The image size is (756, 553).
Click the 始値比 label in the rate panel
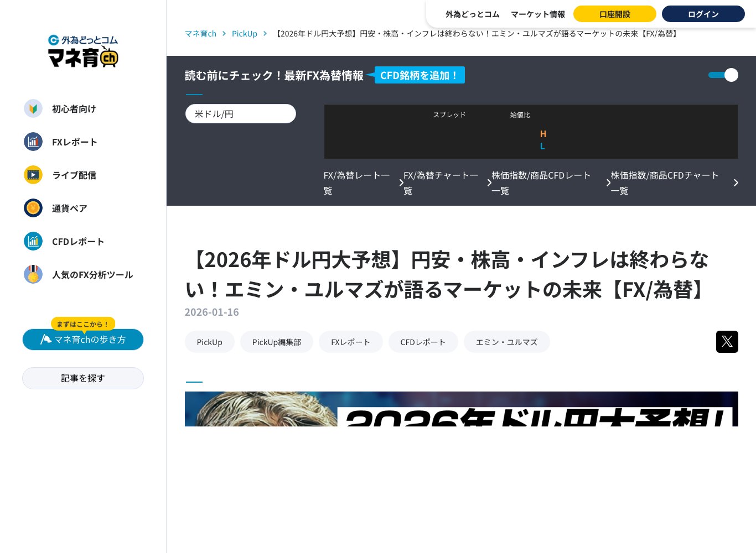point(520,114)
